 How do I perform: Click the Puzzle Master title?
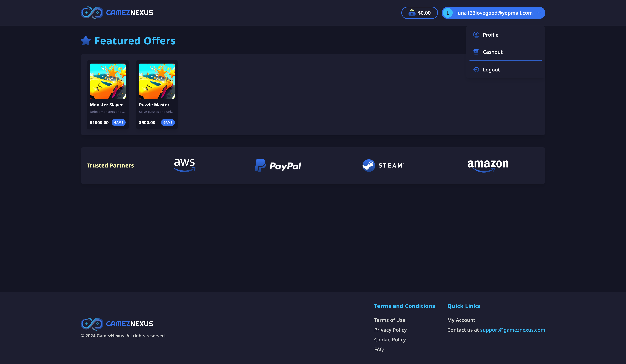pyautogui.click(x=154, y=105)
